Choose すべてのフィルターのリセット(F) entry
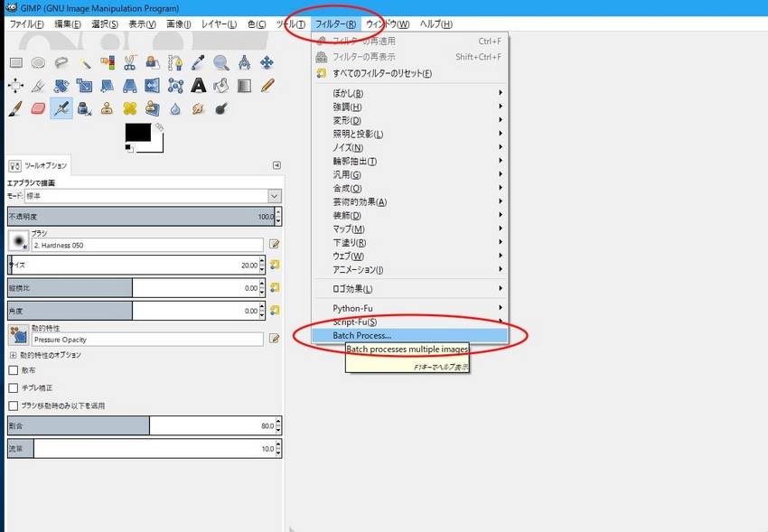This screenshot has height=532, width=768. [x=410, y=73]
